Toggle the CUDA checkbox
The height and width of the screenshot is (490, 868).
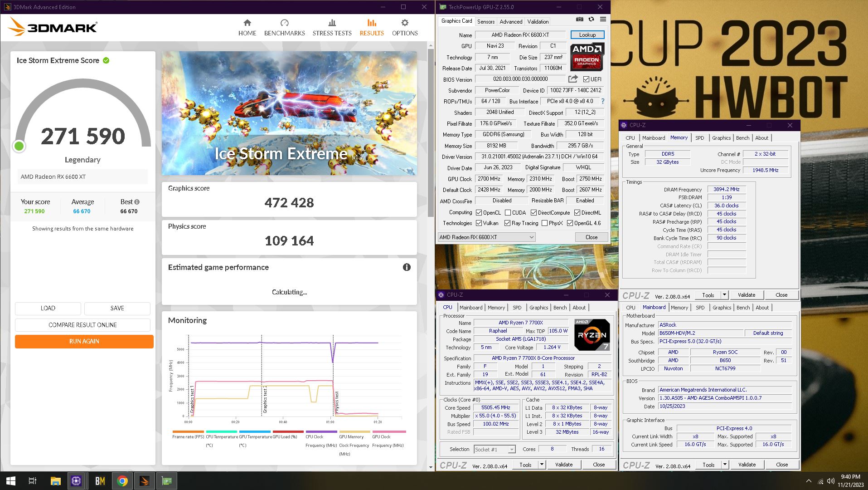[x=508, y=212]
